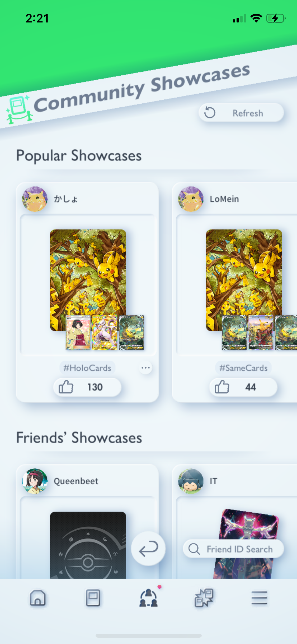Open the My Cards tab icon

tap(93, 598)
